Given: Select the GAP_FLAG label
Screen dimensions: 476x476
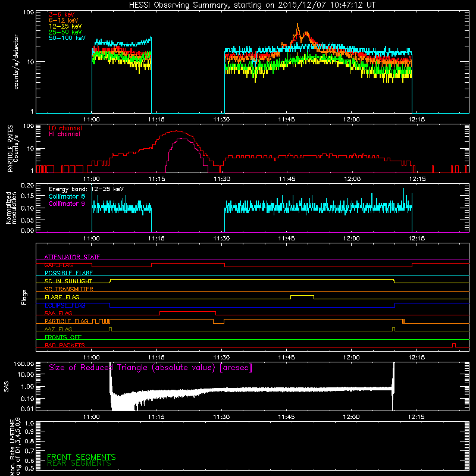Looking at the screenshot, I should 58,265.
